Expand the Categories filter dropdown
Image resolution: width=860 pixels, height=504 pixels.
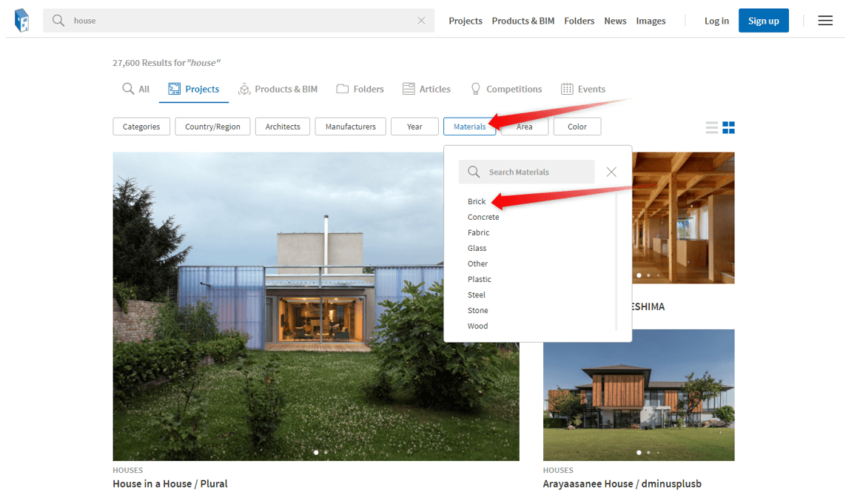[x=141, y=127]
